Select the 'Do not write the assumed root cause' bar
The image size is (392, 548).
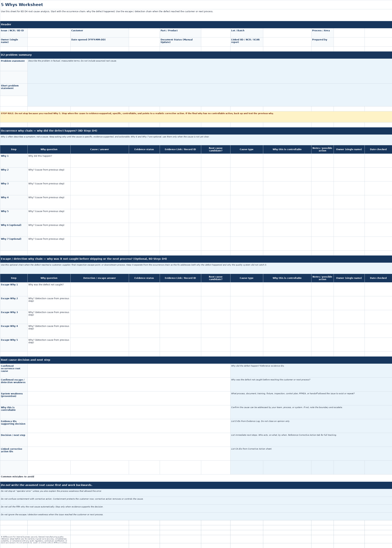[196, 485]
